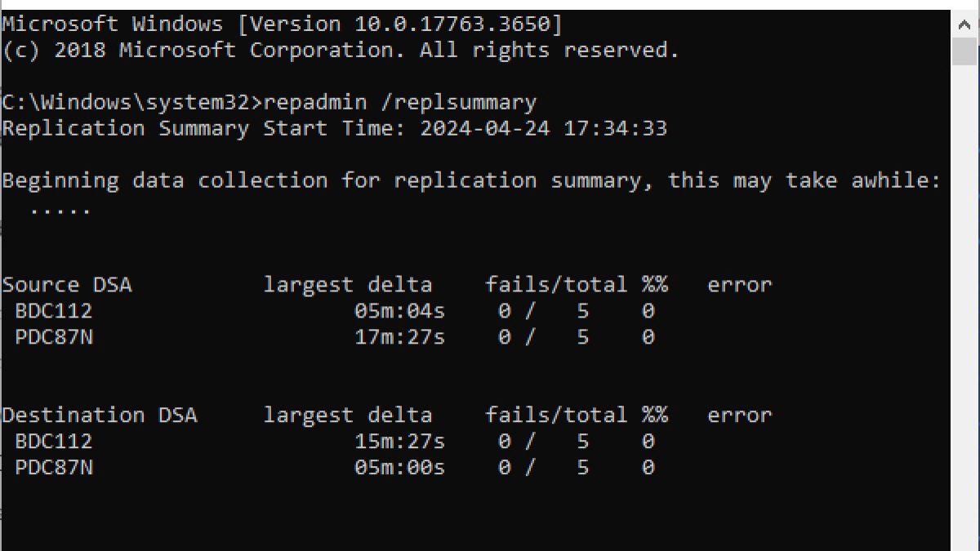This screenshot has width=980, height=551.
Task: Click the error header in Destination table
Action: 740,415
